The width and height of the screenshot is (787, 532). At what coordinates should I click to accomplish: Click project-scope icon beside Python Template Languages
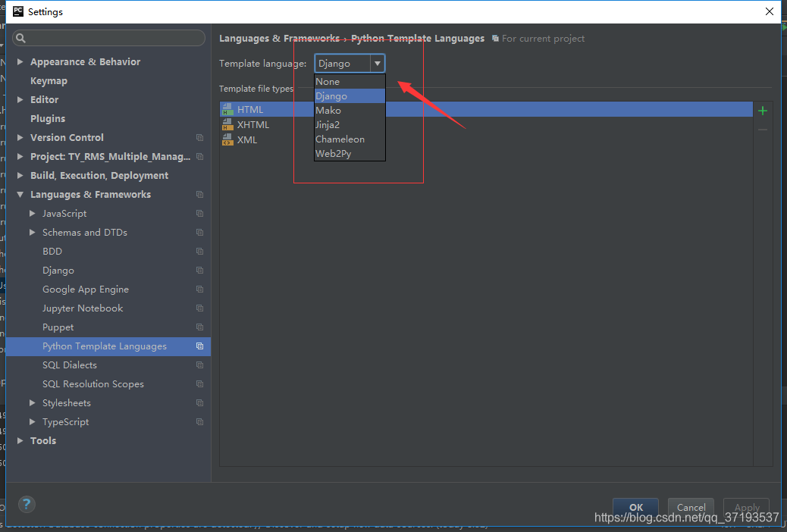(199, 346)
